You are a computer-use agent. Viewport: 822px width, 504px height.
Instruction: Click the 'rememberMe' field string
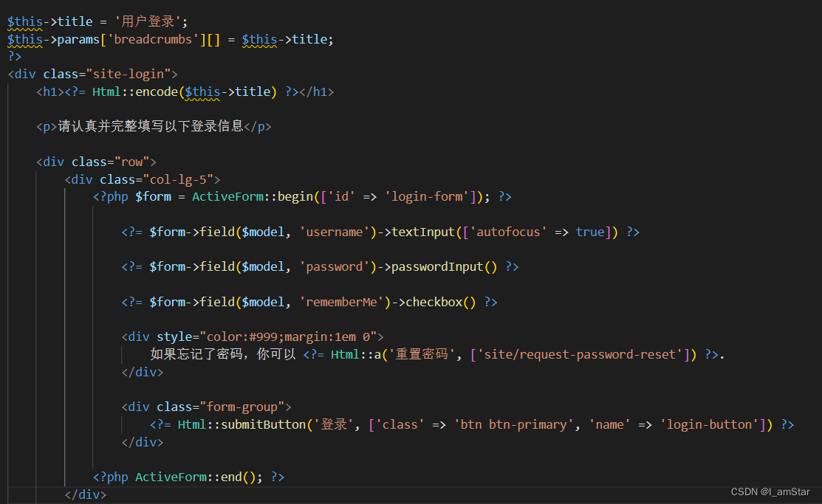[x=341, y=302]
